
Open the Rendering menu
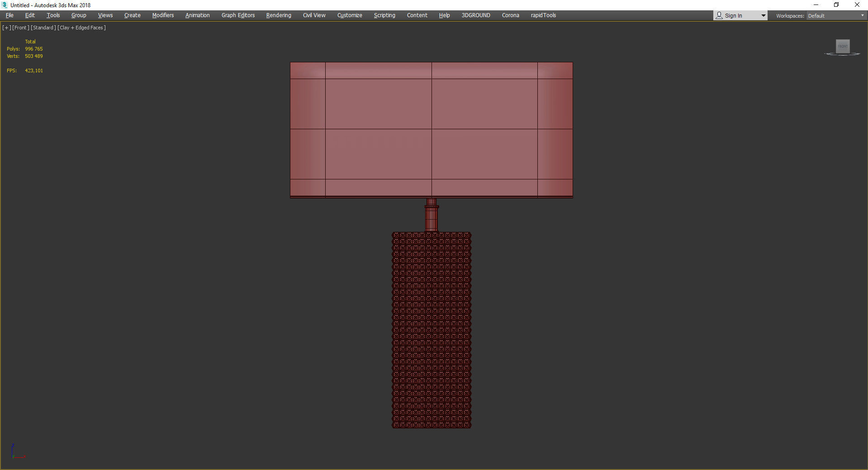[x=279, y=15]
